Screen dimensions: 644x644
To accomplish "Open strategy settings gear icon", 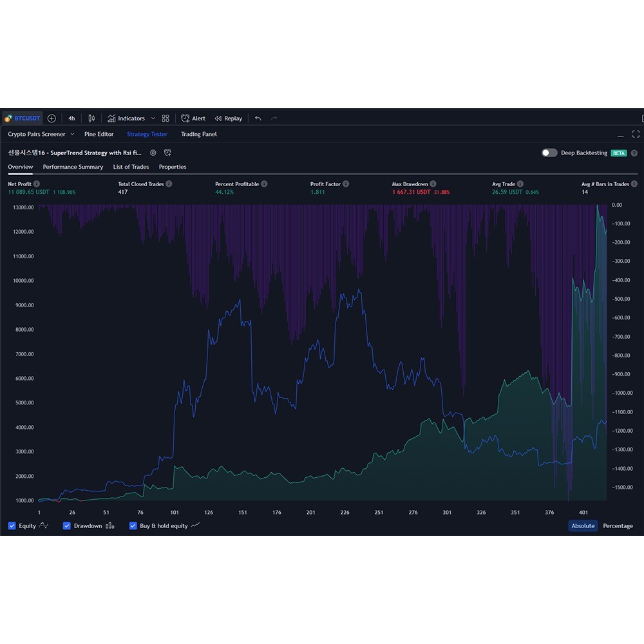I will pos(153,153).
